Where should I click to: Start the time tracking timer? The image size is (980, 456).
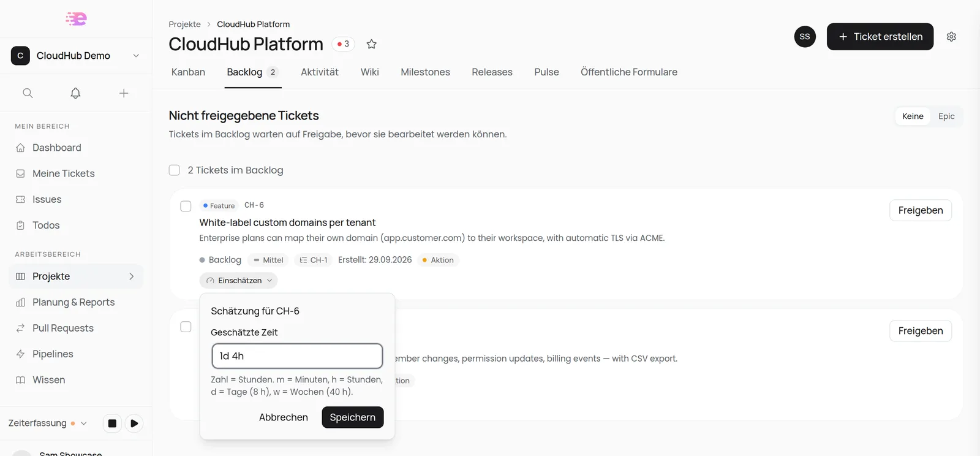coord(134,423)
